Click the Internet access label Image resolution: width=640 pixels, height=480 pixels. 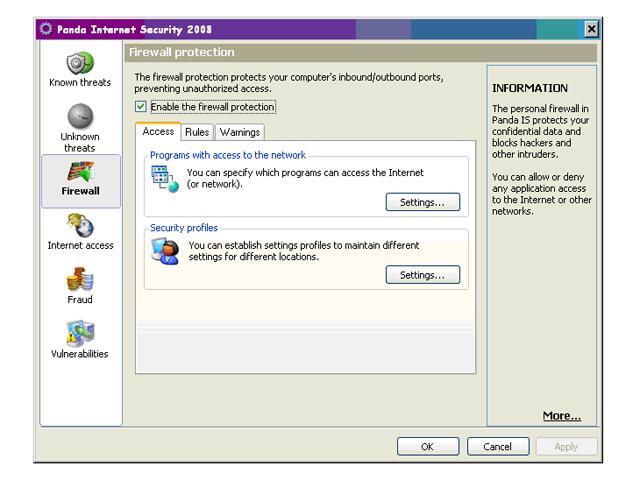click(x=80, y=245)
